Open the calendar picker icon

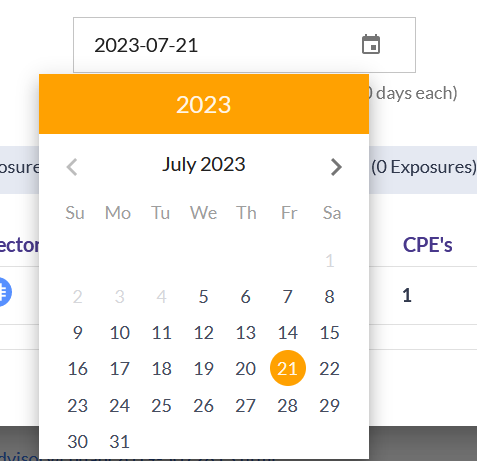pyautogui.click(x=371, y=44)
